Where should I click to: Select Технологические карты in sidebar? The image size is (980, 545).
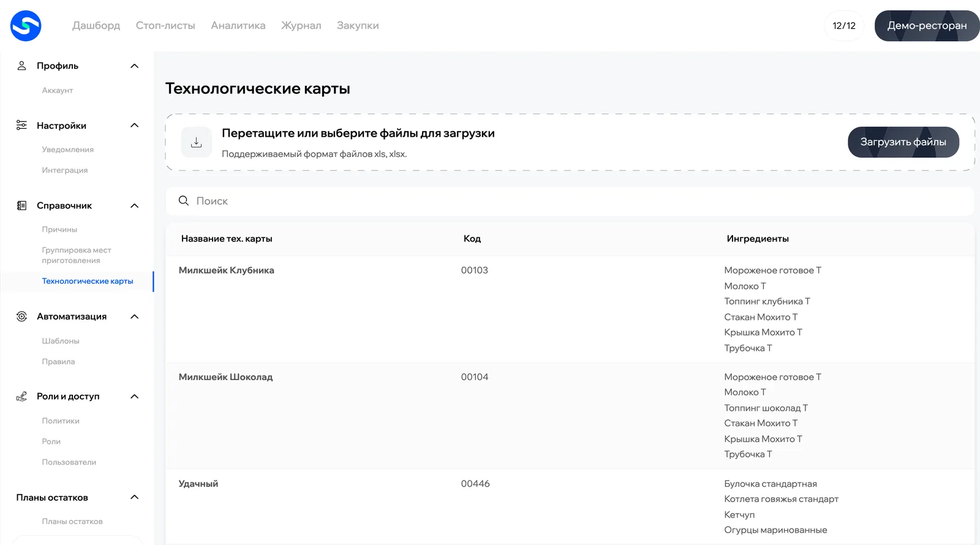(88, 281)
